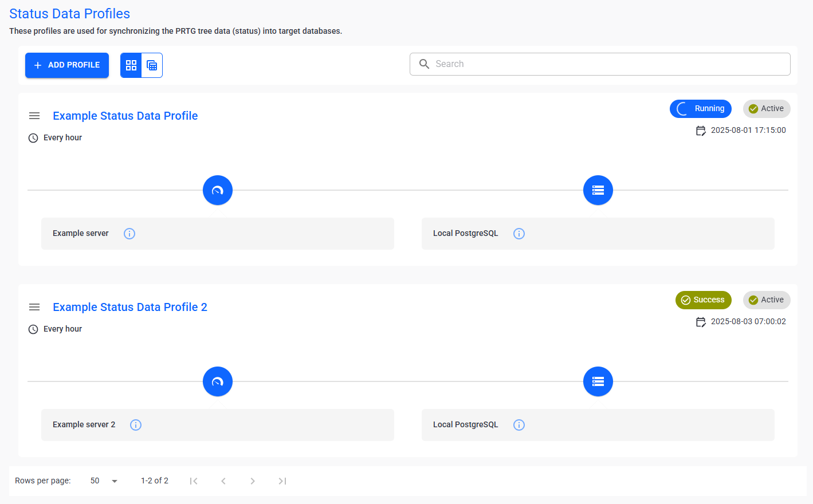Viewport: 813px width, 504px height.
Task: Show info for Example server
Action: coord(129,234)
